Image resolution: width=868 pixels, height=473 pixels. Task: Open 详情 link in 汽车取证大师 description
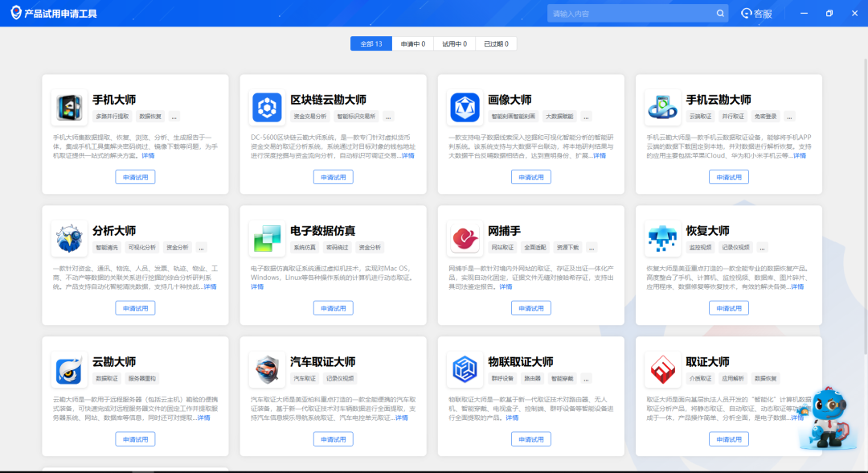tap(401, 418)
